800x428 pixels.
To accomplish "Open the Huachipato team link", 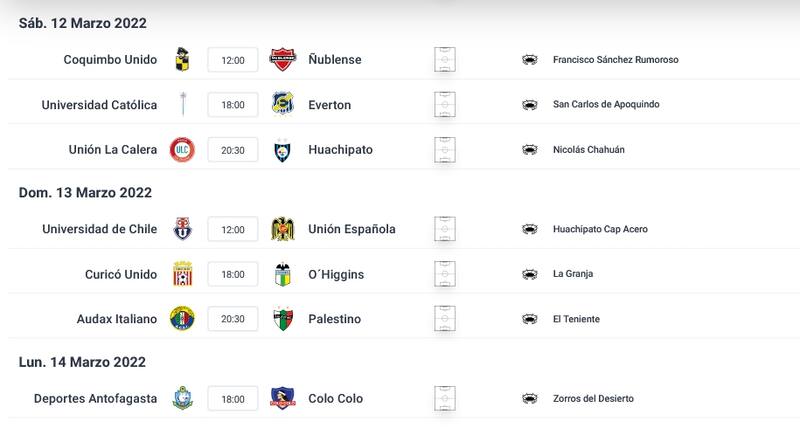I will pos(341,149).
